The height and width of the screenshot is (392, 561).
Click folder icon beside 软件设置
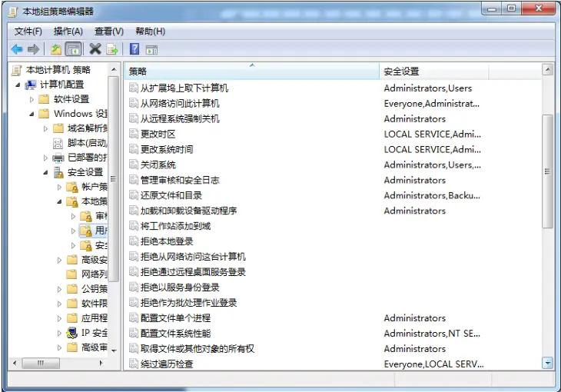[44, 99]
